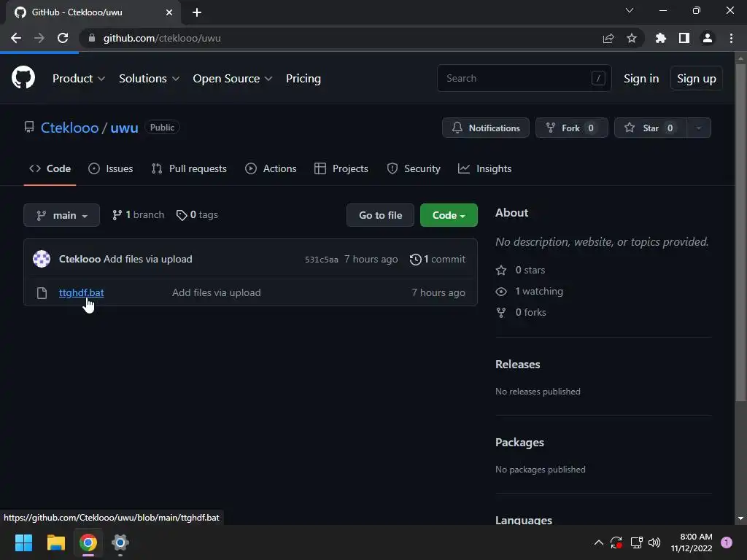Switch to the Pull requests tab
The width and height of the screenshot is (747, 560).
tap(189, 168)
